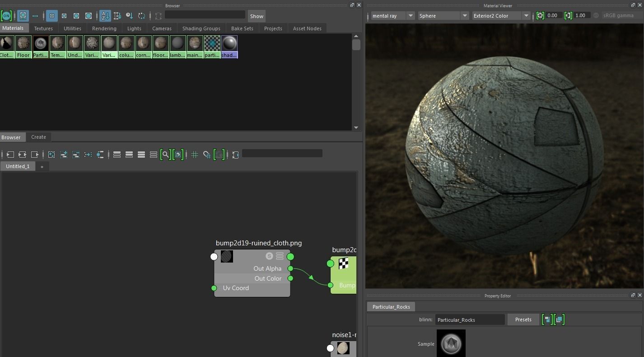Screen dimensions: 644x357
Task: Set nodes to custom attribute view
Action: click(x=154, y=155)
